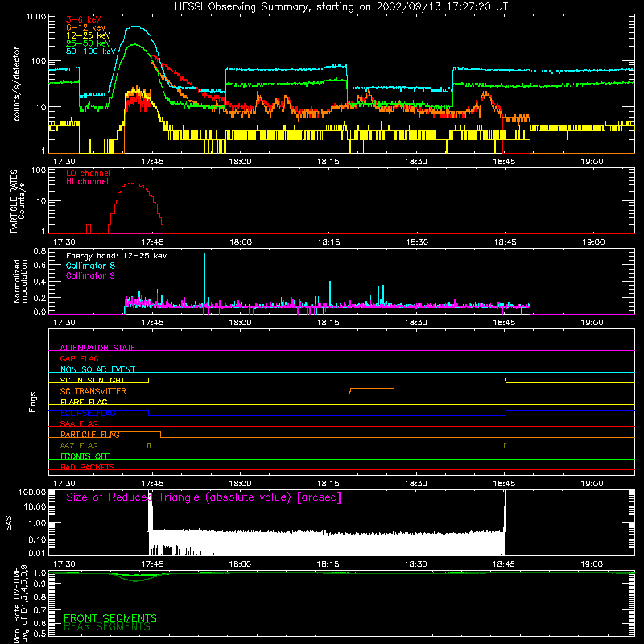Click the FRONTS OFF flag label

click(85, 456)
